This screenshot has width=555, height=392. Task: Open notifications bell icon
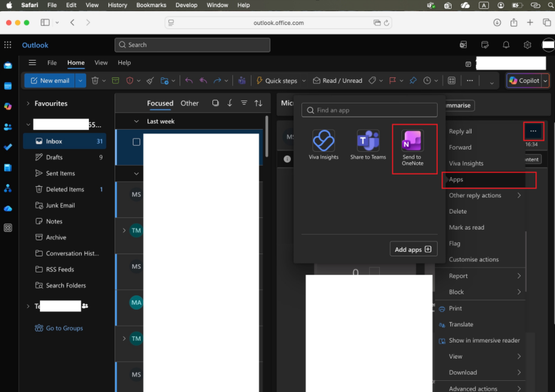(506, 45)
